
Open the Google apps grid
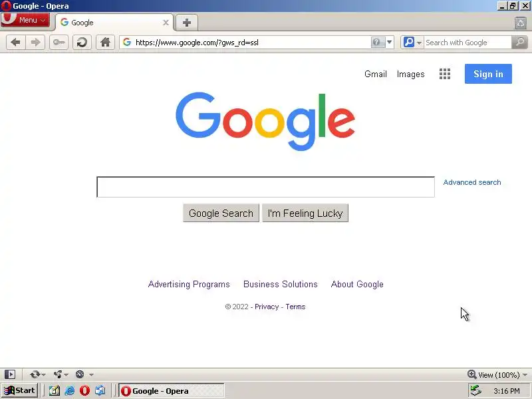tap(445, 74)
